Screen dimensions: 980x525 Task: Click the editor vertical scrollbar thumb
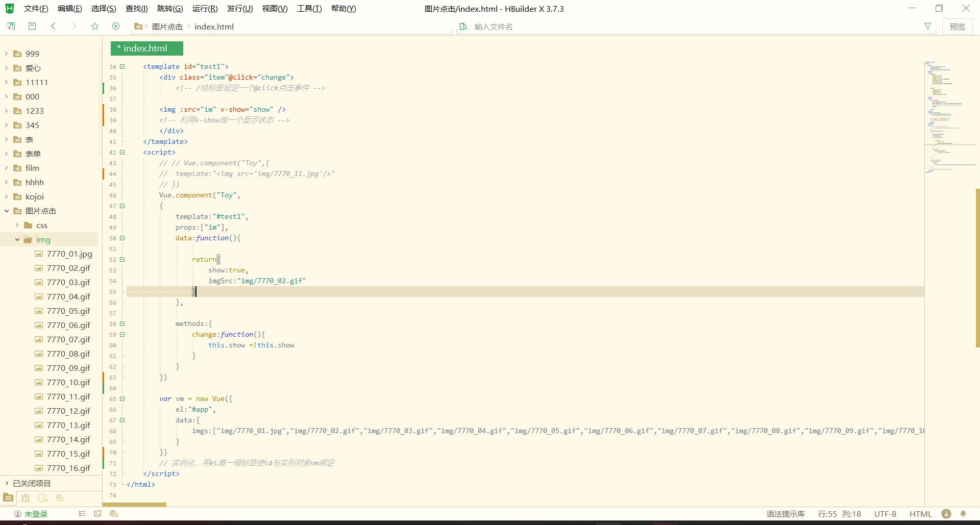coord(977,268)
